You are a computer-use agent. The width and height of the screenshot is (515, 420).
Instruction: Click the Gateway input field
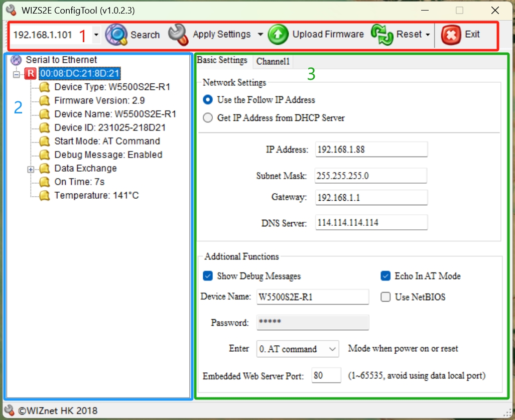click(x=371, y=198)
